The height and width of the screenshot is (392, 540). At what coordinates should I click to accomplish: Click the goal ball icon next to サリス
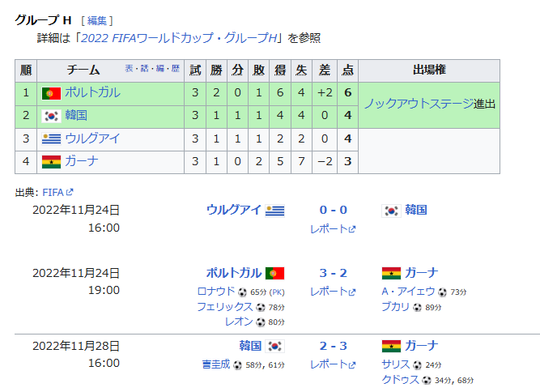416,364
